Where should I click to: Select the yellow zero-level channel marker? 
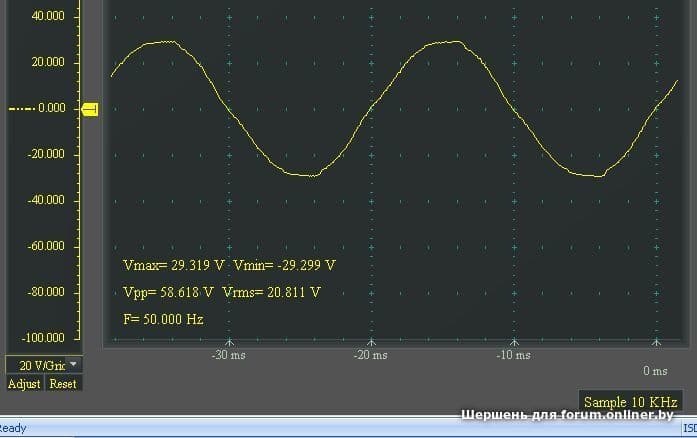[90, 109]
